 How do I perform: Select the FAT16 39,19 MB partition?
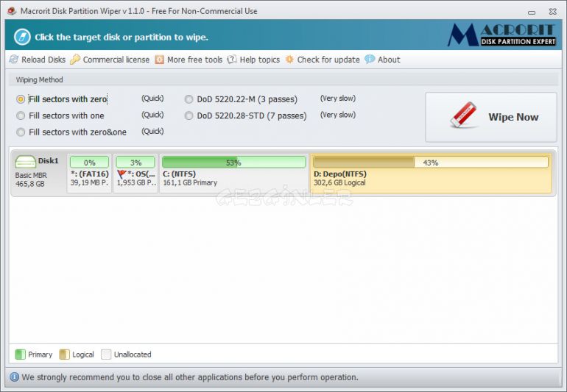[x=89, y=174]
